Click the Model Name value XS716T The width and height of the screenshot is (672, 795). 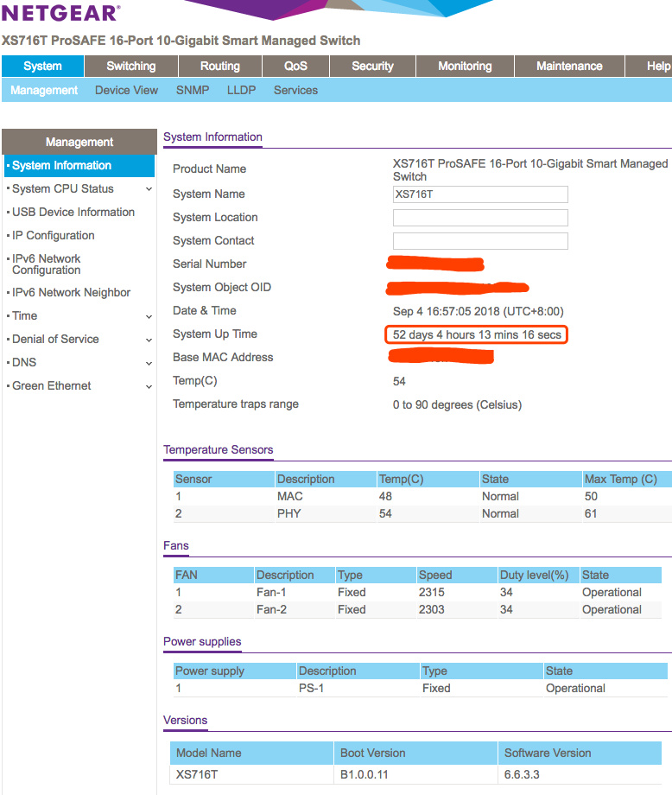coord(197,775)
